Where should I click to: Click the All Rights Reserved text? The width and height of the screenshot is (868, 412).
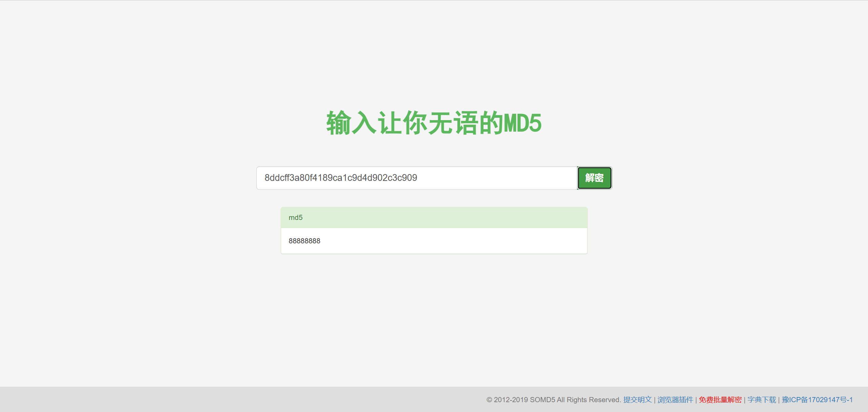[589, 400]
